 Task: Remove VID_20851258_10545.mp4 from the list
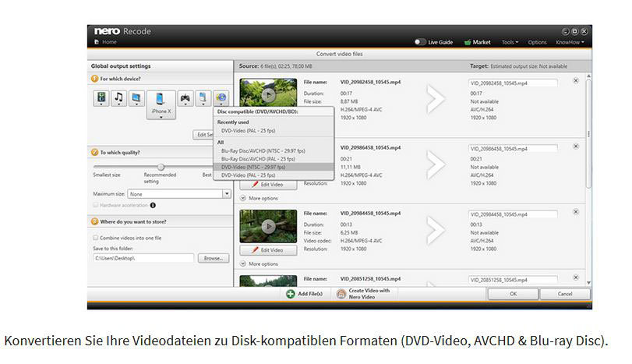tap(576, 277)
